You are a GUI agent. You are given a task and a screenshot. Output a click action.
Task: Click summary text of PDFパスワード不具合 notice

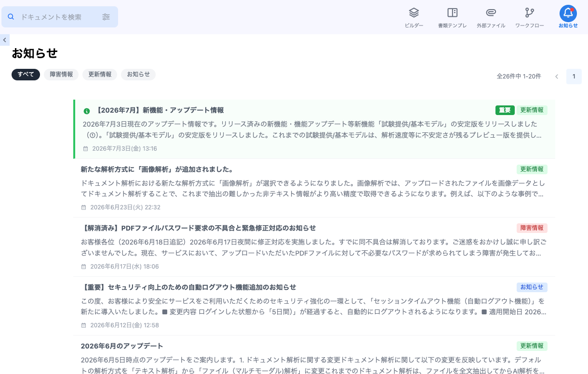314,247
